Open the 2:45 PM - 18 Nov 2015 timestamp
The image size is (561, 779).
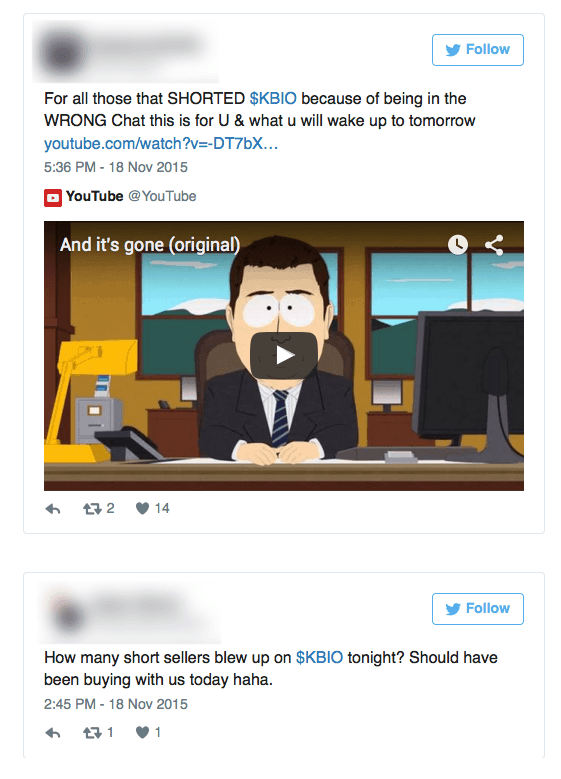[x=116, y=704]
